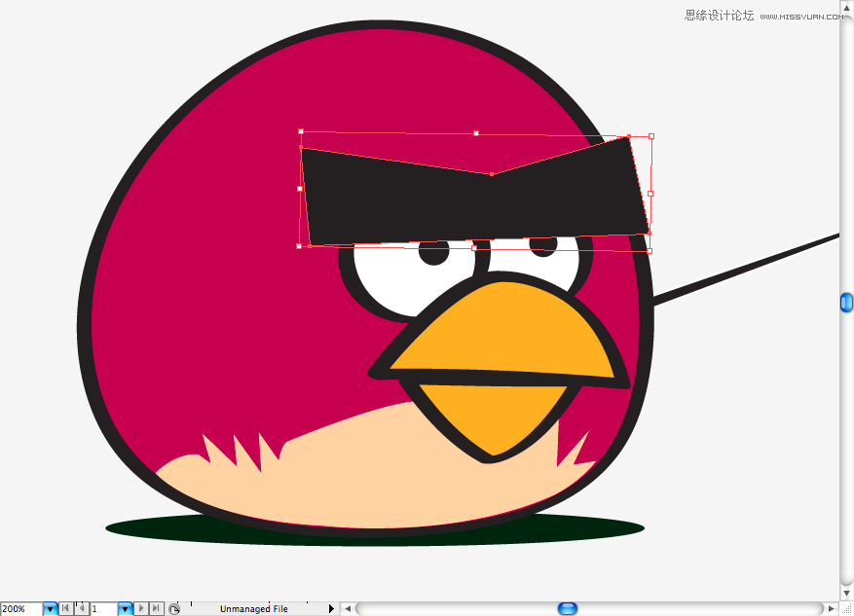The height and width of the screenshot is (616, 854).
Task: Click the window resize grip corner
Action: 847,609
